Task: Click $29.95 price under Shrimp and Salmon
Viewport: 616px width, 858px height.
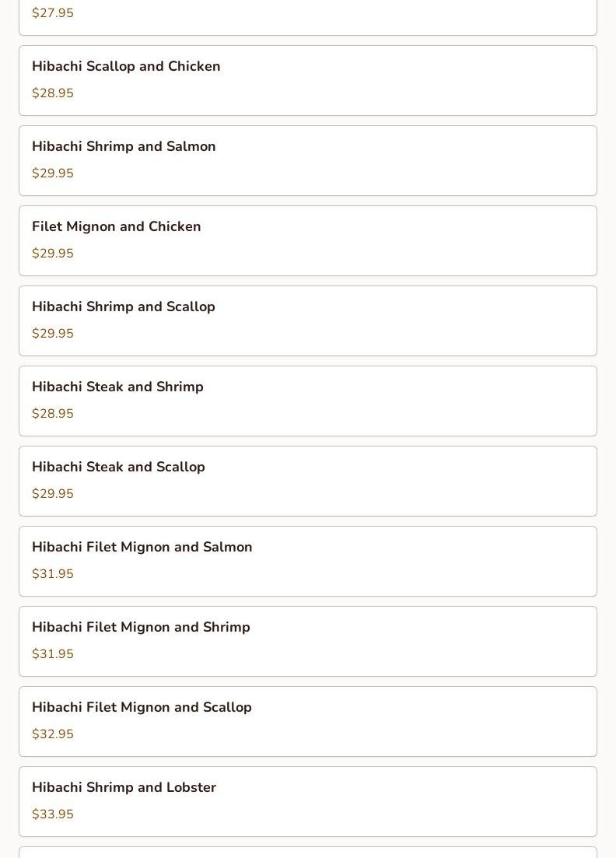Action: tap(53, 173)
